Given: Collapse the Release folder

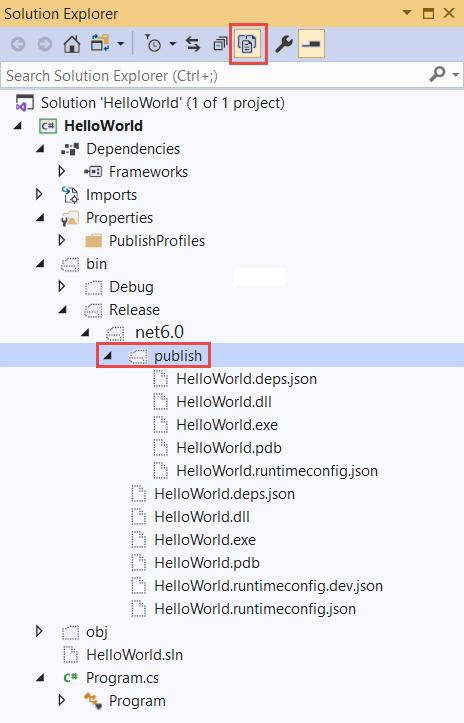Looking at the screenshot, I should click(x=63, y=310).
